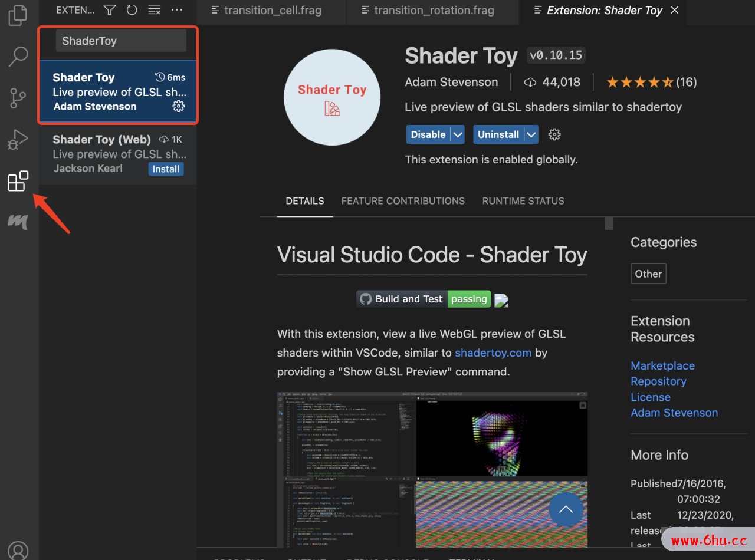Open the Run and Debug view
Screen dimensions: 755x560
18,140
